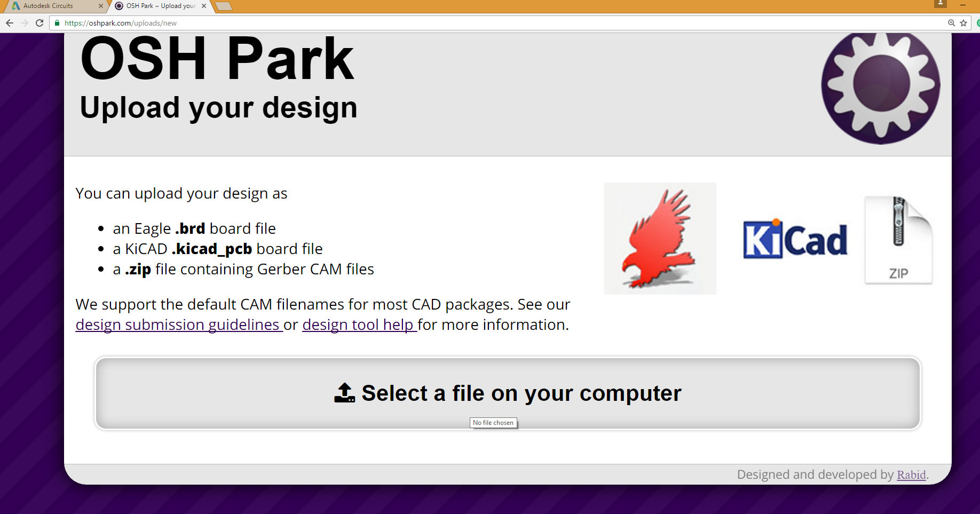Open a new browser tab
The height and width of the screenshot is (514, 980).
[x=223, y=6]
